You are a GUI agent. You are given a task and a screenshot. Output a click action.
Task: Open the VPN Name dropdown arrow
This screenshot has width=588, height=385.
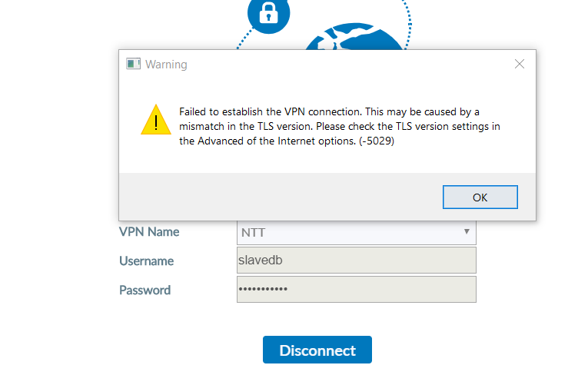tap(467, 231)
